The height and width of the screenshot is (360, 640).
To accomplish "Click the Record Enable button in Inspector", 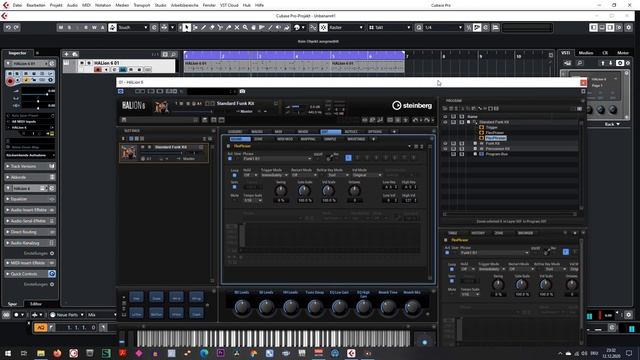I will pos(10,81).
